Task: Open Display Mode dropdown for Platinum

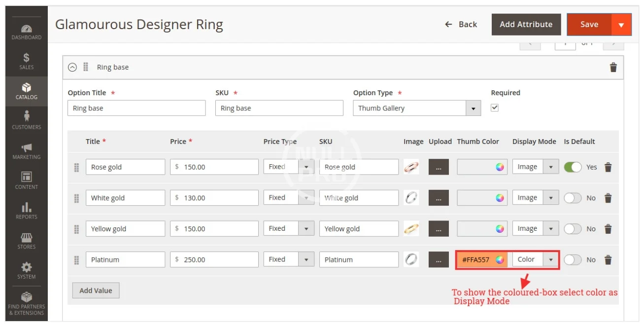Action: pyautogui.click(x=535, y=260)
